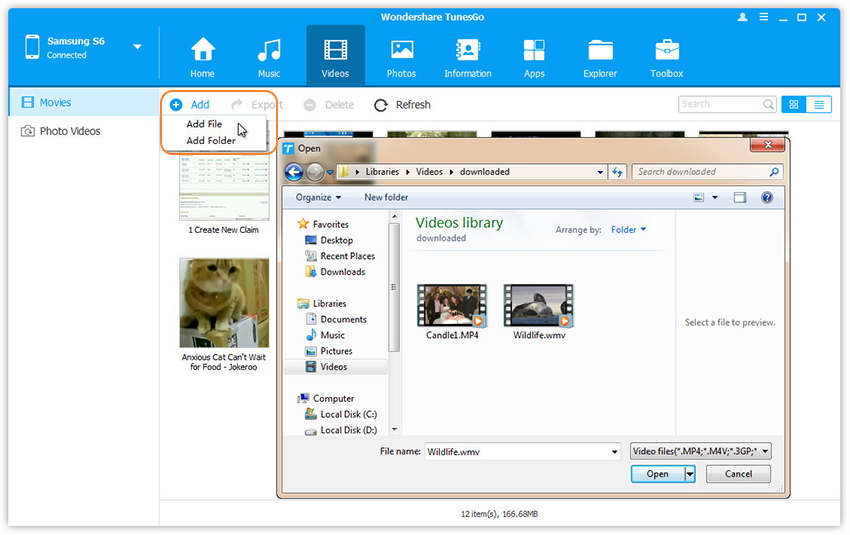This screenshot has width=850, height=535.
Task: Open the Toolbox icon
Action: [667, 50]
